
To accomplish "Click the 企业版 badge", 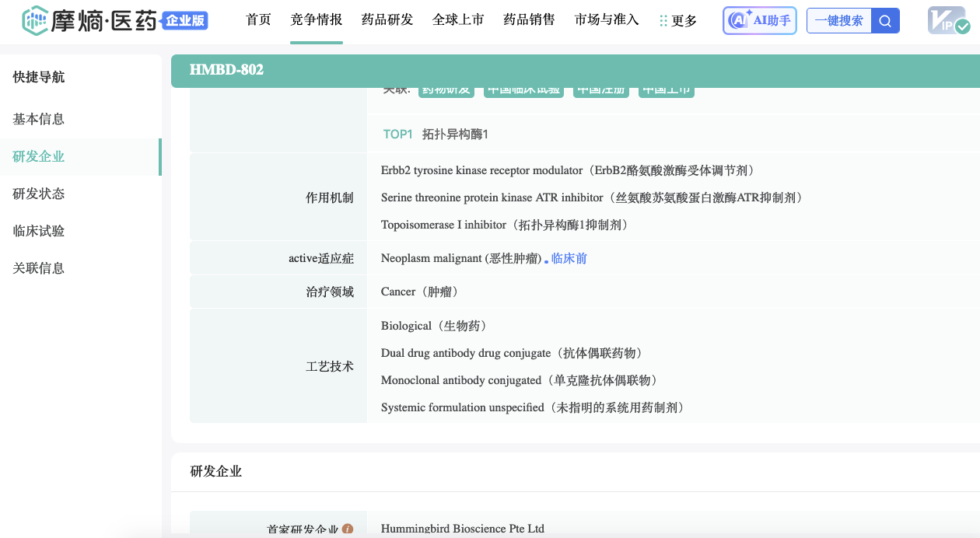I will [185, 21].
